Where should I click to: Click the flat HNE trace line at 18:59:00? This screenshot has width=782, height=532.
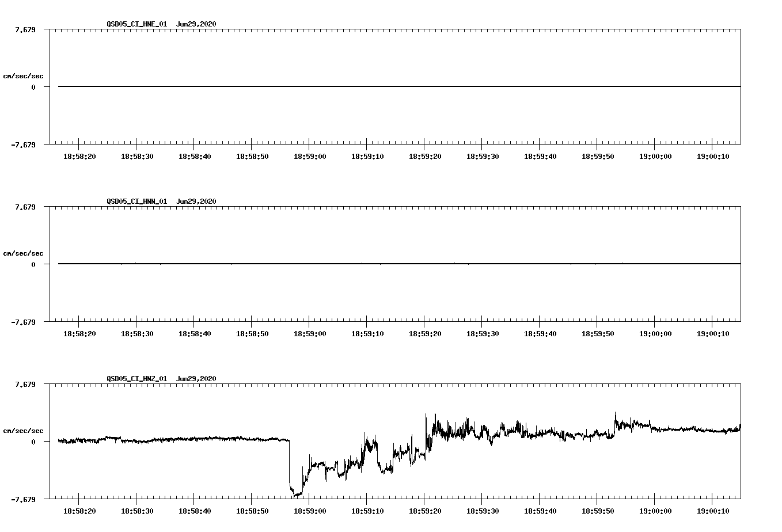[x=309, y=86]
